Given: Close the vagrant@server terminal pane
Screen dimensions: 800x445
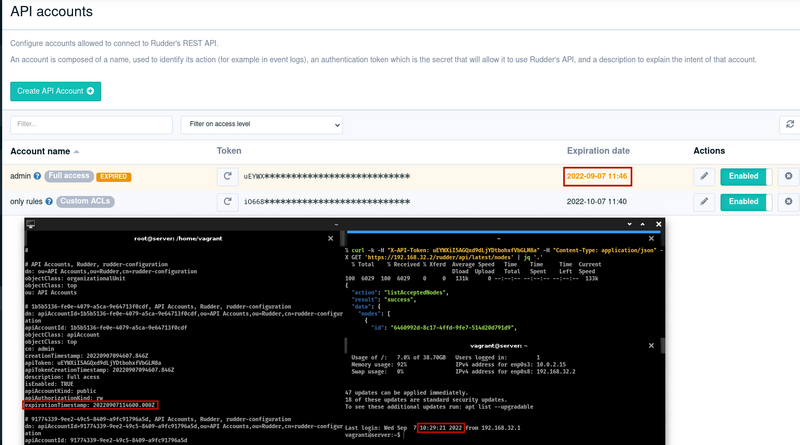Looking at the screenshot, I should pos(651,345).
